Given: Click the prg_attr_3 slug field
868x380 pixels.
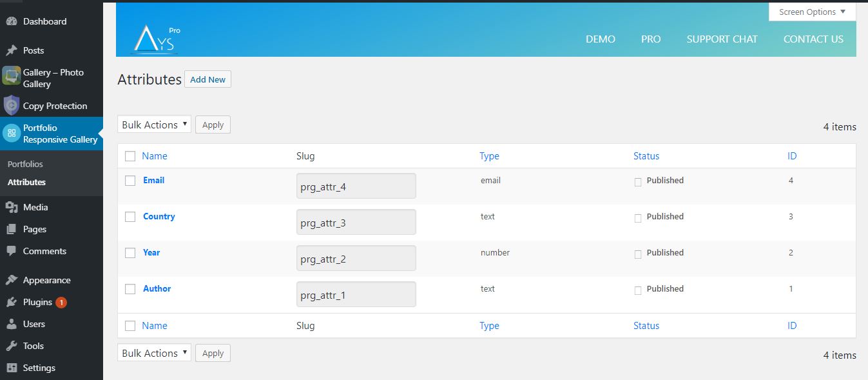Looking at the screenshot, I should click(x=356, y=222).
